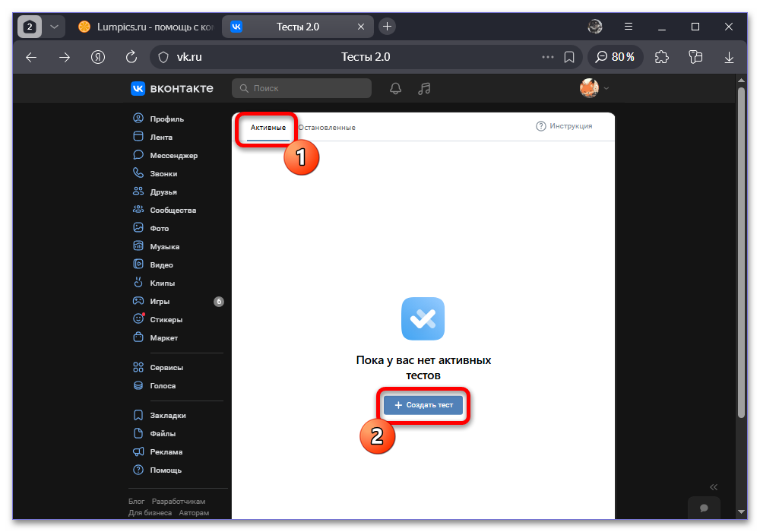Screen dimensions: 760x532
Task: Click the Игры notification badge 6
Action: click(x=219, y=302)
